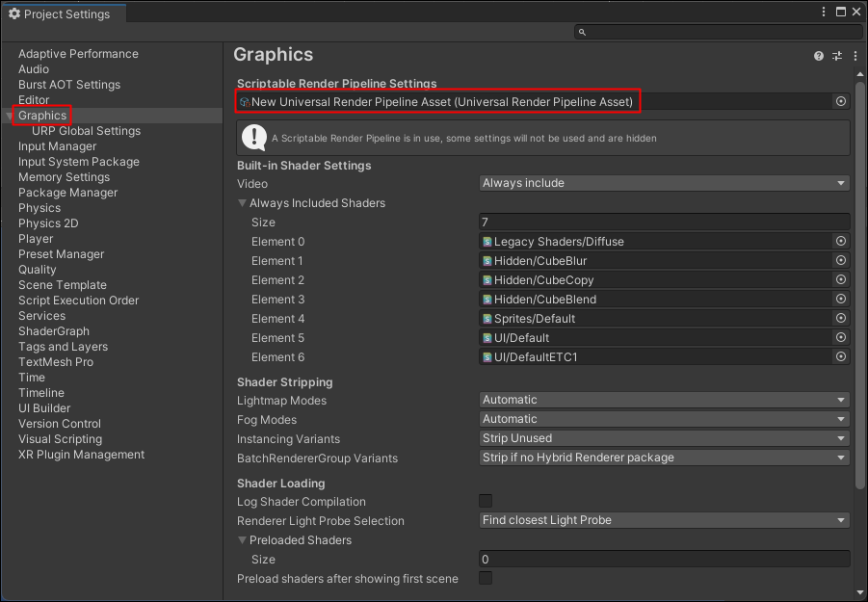Viewport: 868px width, 602px height.
Task: Edit Always Included Shaders Size field
Action: click(x=665, y=222)
